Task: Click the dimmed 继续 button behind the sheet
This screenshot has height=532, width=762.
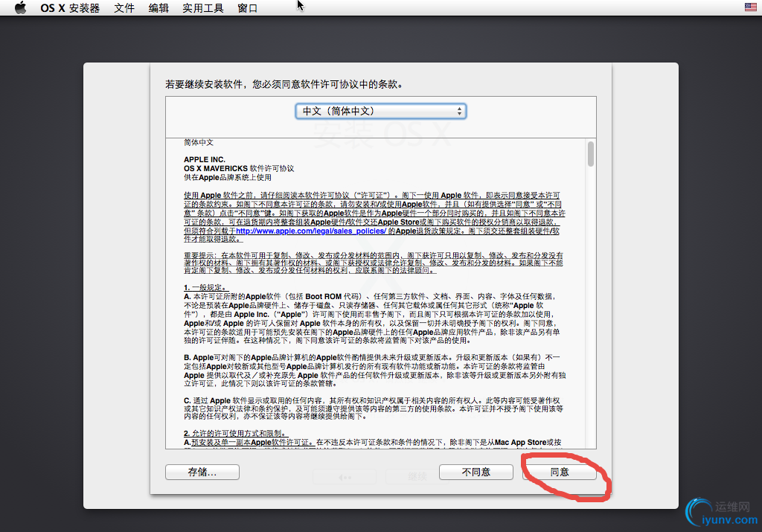Action: pos(417,477)
